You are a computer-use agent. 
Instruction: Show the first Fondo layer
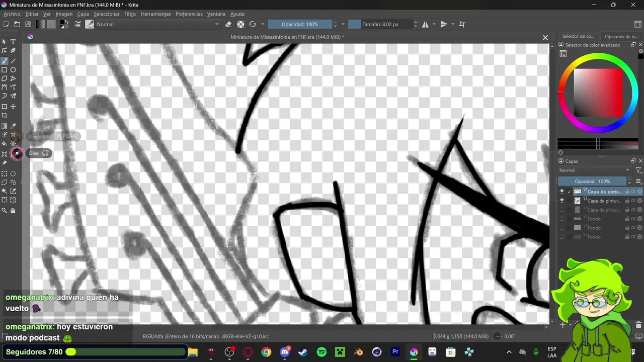click(x=562, y=219)
